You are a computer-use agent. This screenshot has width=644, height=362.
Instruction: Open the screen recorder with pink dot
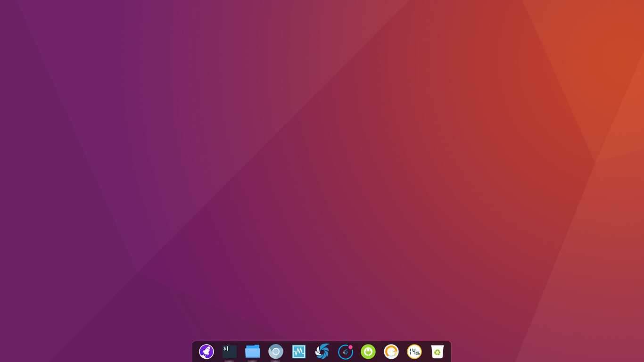pos(345,352)
